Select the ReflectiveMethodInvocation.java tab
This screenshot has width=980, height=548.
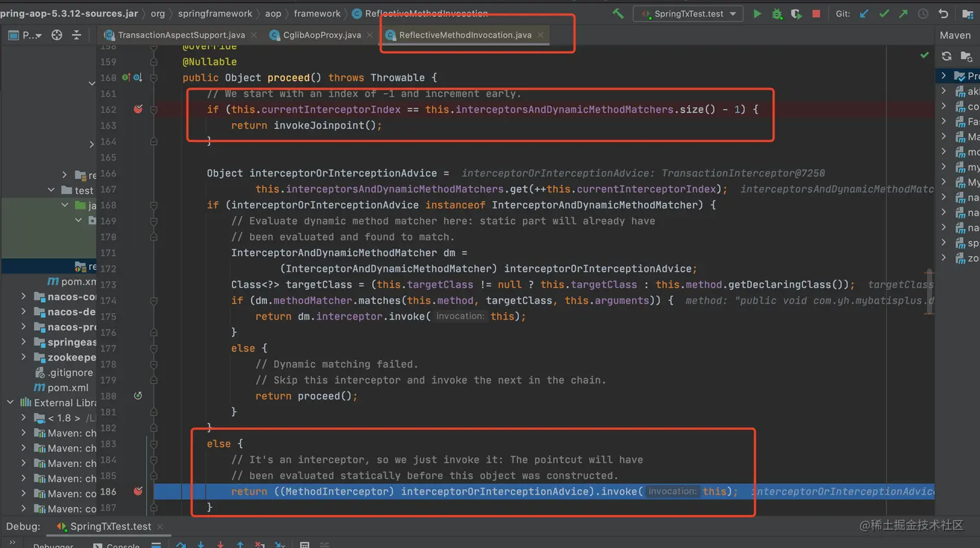tap(465, 35)
